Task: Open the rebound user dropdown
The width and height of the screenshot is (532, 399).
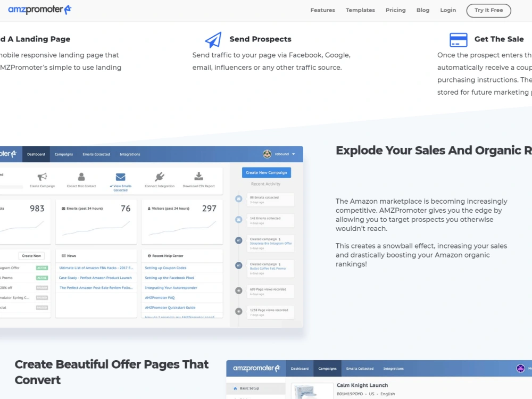Action: [285, 154]
